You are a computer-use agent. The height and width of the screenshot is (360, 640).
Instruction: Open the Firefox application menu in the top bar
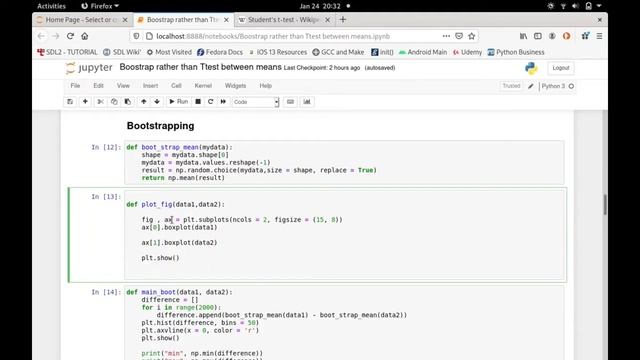[x=100, y=6]
